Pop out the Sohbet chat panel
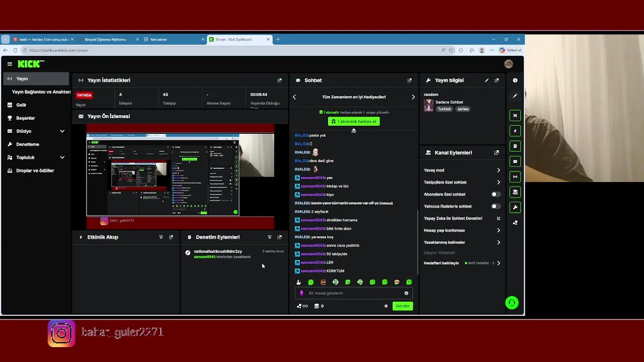The image size is (644, 362). tap(410, 80)
